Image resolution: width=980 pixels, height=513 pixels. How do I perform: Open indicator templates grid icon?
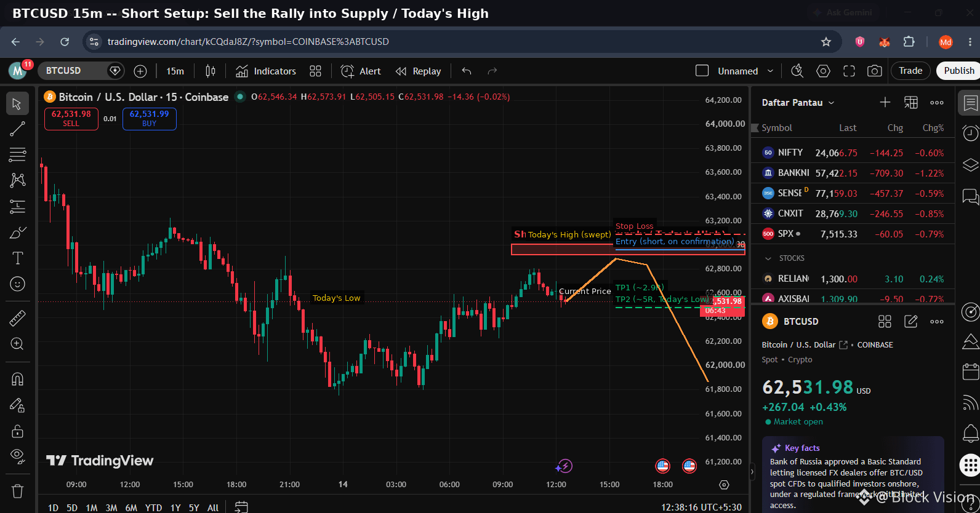pyautogui.click(x=315, y=71)
